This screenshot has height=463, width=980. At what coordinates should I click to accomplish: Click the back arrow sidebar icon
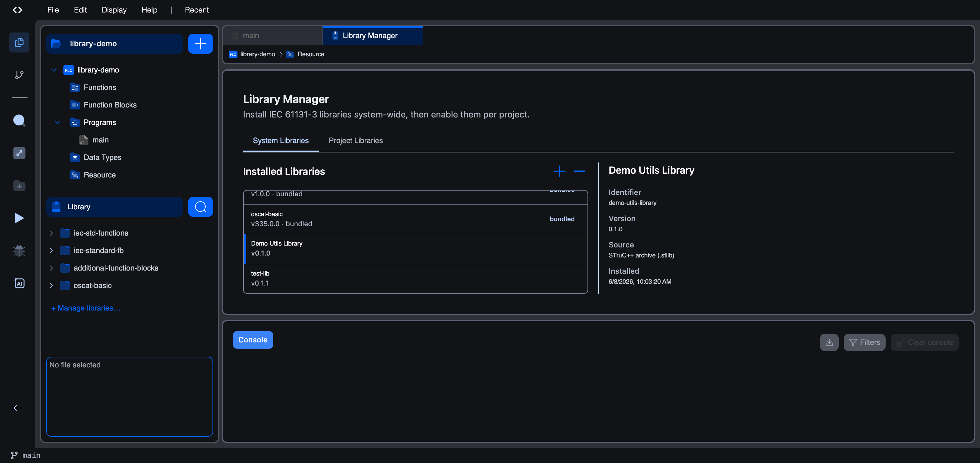(x=17, y=408)
